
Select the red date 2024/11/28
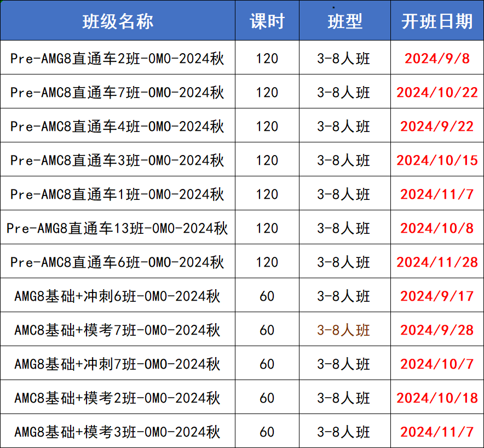[x=437, y=262]
